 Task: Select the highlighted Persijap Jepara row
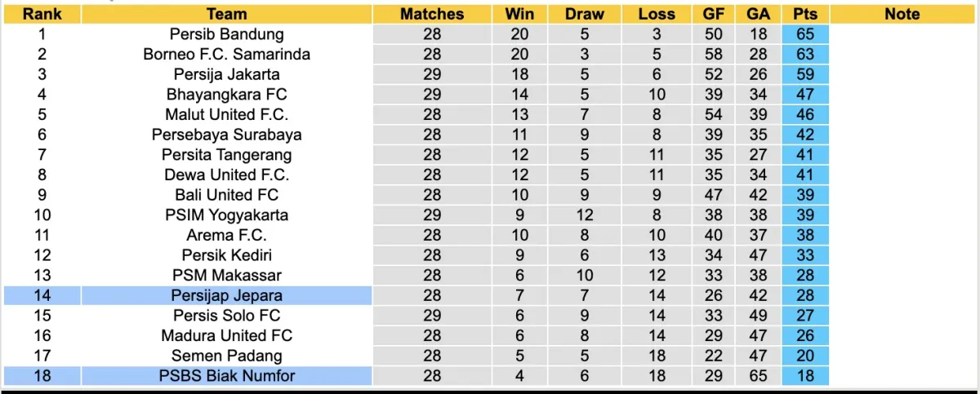226,295
